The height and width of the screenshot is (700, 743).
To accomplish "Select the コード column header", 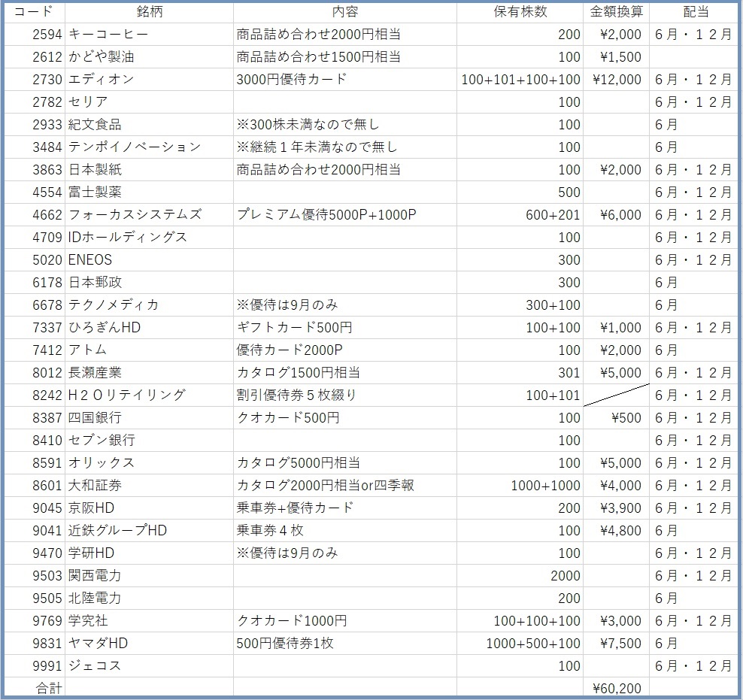I will (34, 11).
